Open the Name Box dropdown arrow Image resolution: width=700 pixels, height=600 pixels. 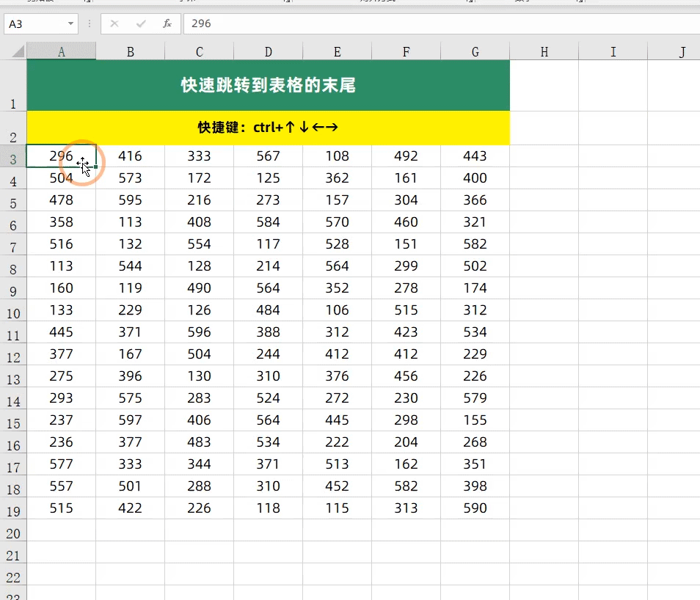click(x=70, y=23)
